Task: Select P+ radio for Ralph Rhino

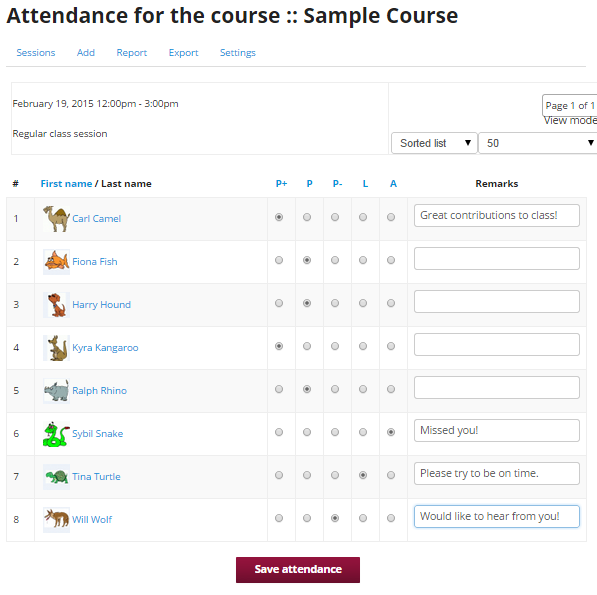Action: pyautogui.click(x=279, y=389)
